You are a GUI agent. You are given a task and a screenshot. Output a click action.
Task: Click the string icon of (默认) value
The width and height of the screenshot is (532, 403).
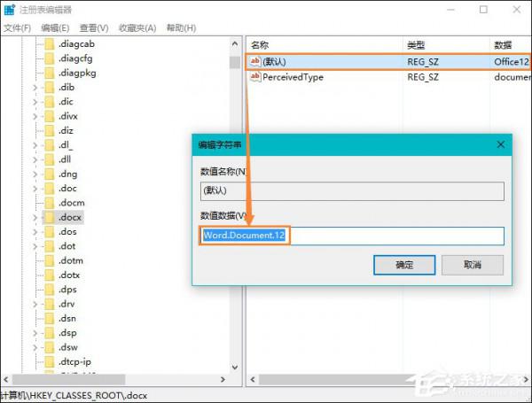pyautogui.click(x=255, y=61)
